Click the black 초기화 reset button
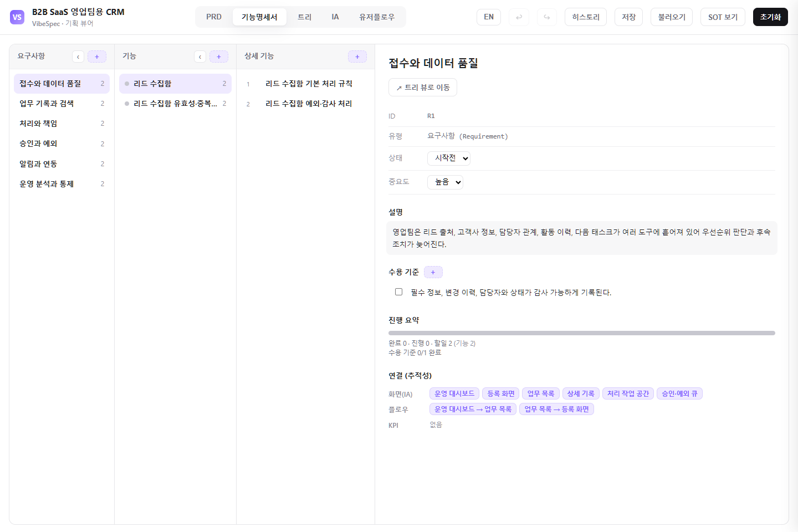 (770, 17)
